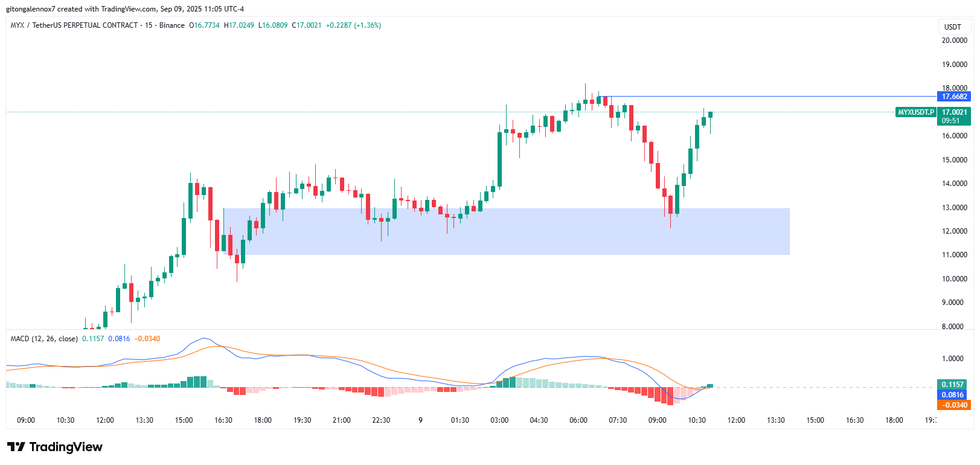Click the 13.0000 price axis label
This screenshot has width=980, height=465.
pyautogui.click(x=955, y=208)
